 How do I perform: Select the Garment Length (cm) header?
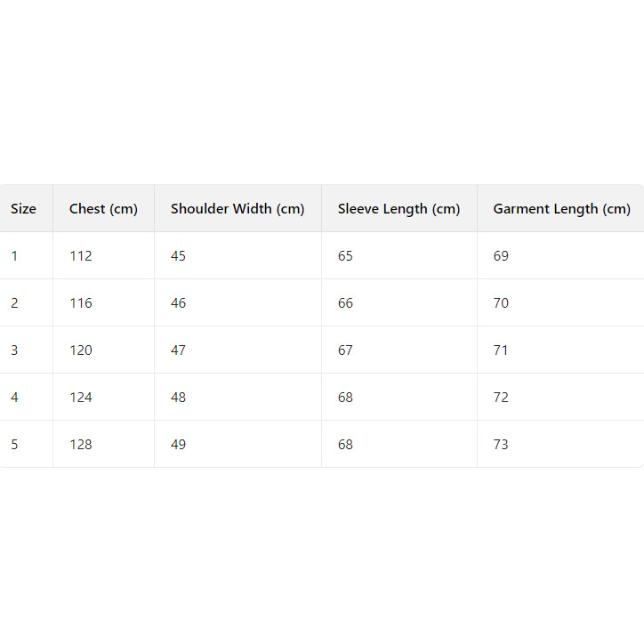point(561,209)
